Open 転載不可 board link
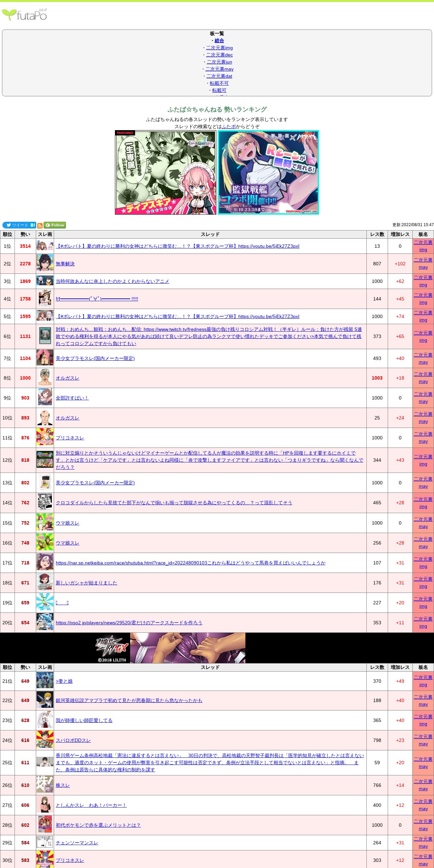The image size is (434, 868). point(219,83)
